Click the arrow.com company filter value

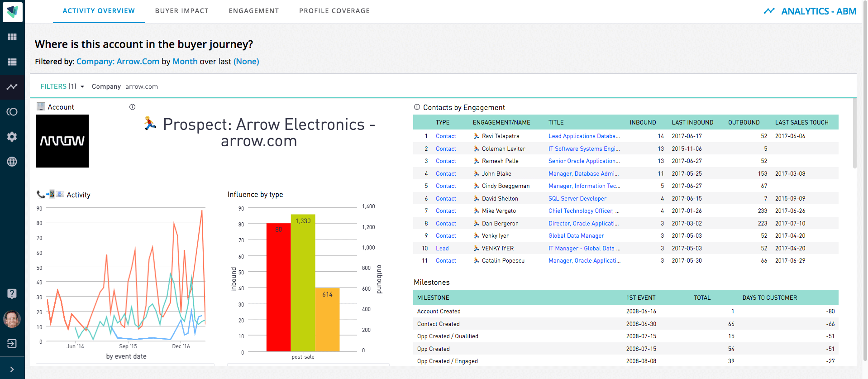142,86
